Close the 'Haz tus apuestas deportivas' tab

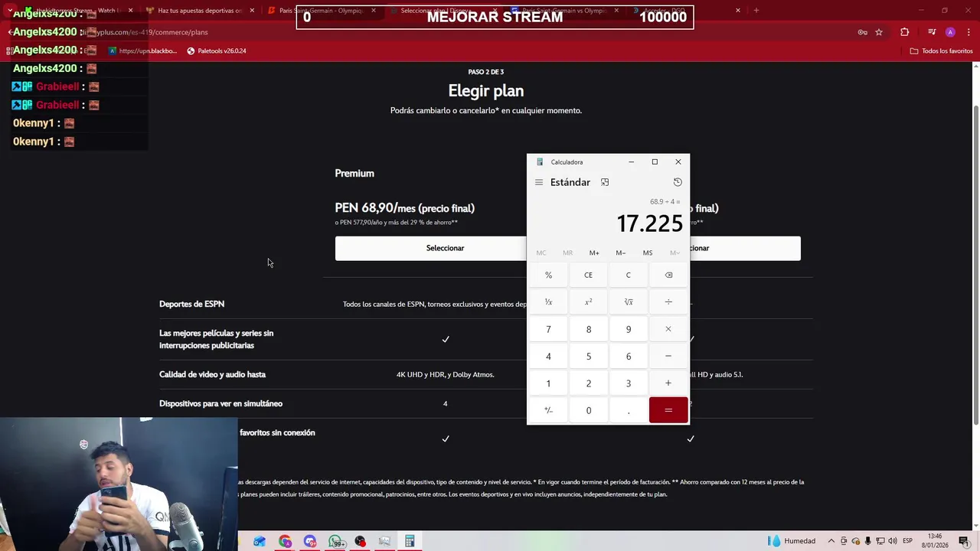click(252, 11)
